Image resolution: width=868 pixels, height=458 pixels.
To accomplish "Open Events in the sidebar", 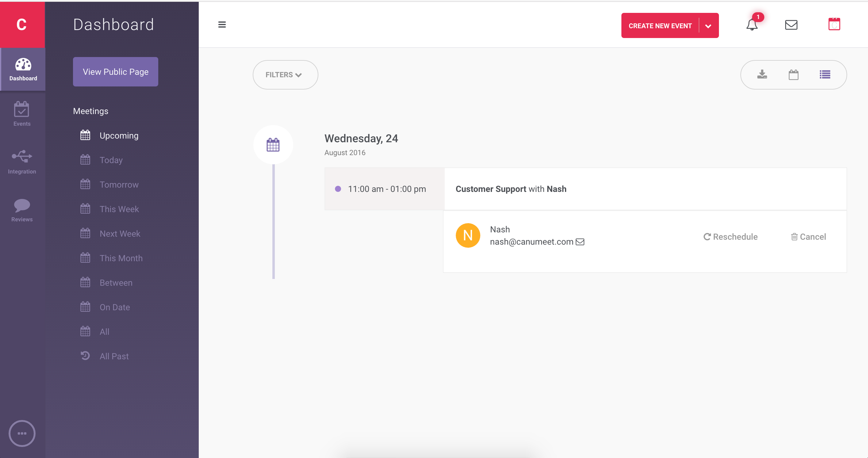I will [22, 114].
